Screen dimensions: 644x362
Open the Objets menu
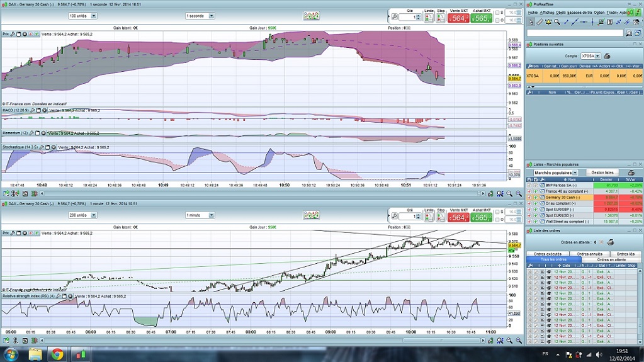pyautogui.click(x=561, y=13)
